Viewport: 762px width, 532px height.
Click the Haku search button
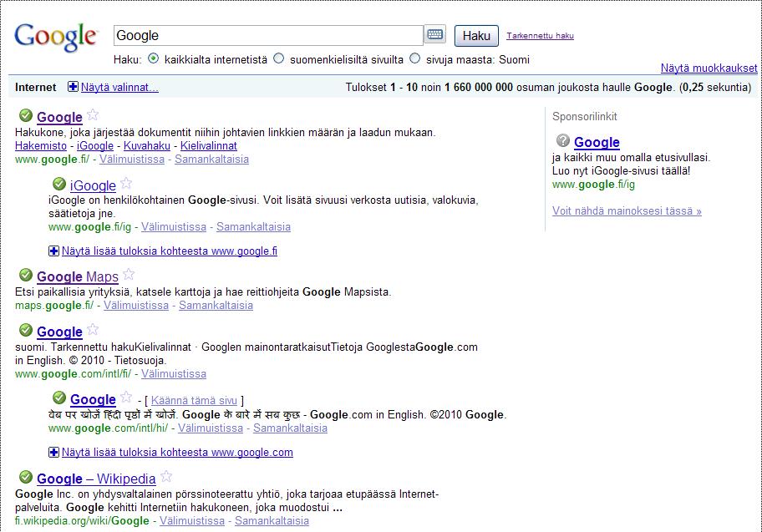click(476, 36)
